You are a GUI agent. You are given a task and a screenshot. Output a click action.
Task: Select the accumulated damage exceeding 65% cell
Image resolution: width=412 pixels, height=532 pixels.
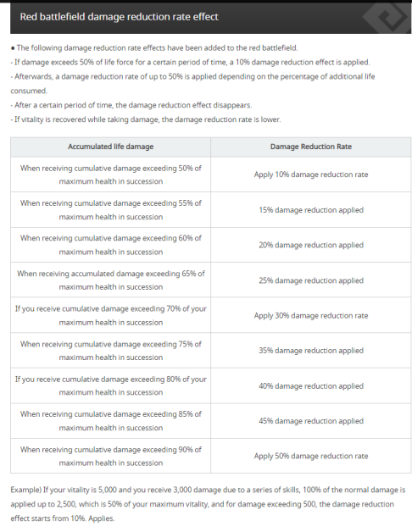click(x=111, y=280)
